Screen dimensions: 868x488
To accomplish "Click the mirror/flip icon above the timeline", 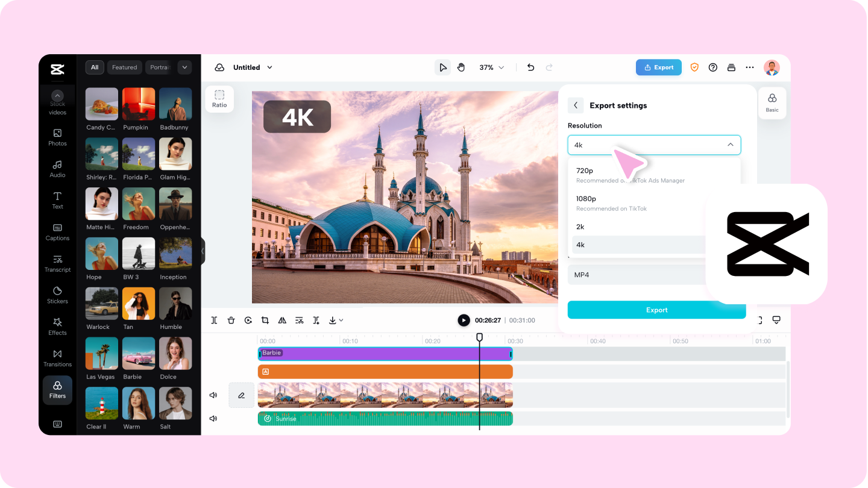I will [x=282, y=320].
